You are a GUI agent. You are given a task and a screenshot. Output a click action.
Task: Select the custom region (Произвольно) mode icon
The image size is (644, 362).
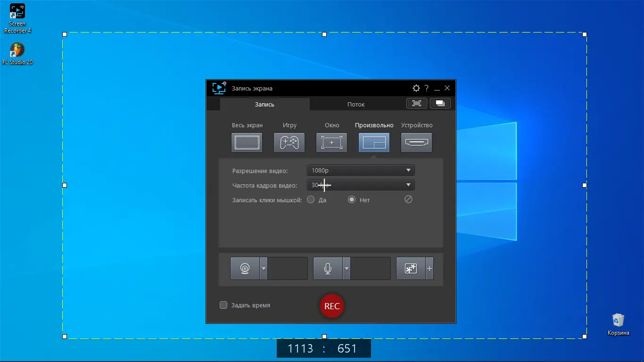point(374,142)
